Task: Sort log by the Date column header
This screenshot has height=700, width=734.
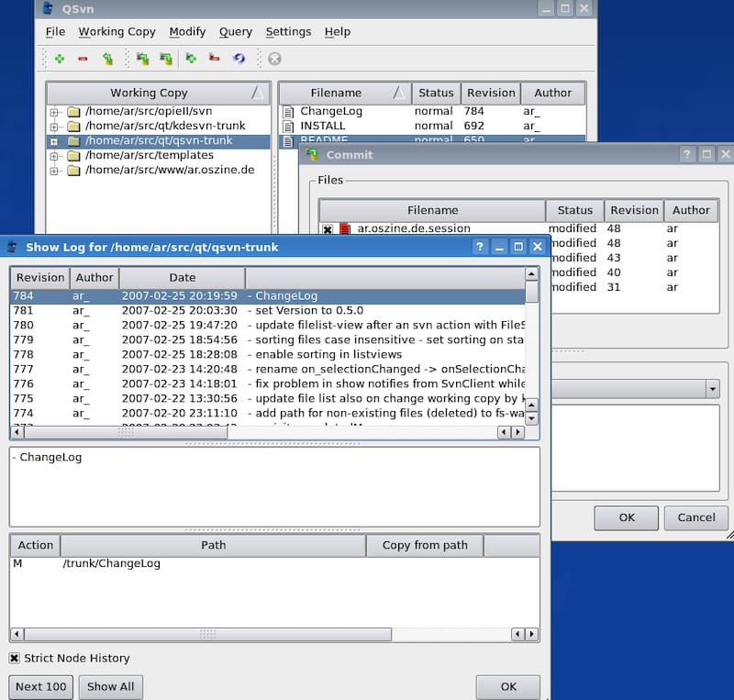Action: coord(182,278)
